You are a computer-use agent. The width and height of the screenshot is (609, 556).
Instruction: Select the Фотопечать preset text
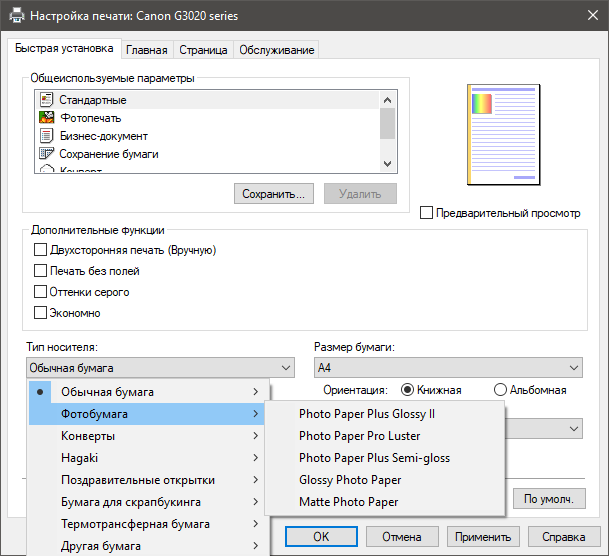[x=90, y=118]
